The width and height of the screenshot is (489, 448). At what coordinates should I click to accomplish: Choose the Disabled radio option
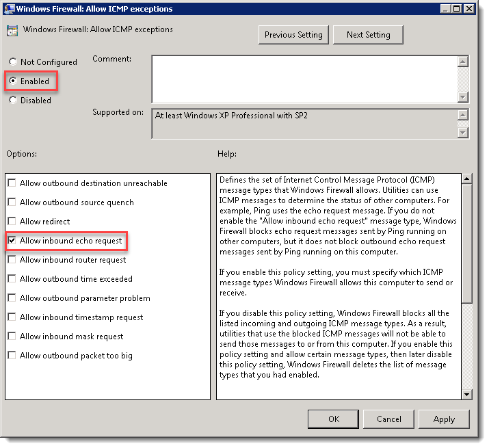point(13,101)
